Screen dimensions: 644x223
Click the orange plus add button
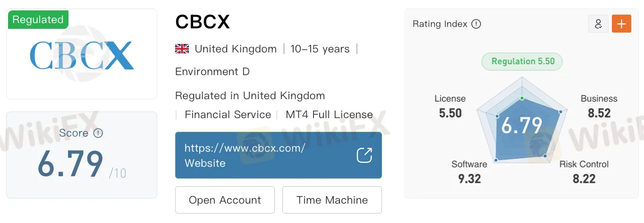(x=621, y=24)
